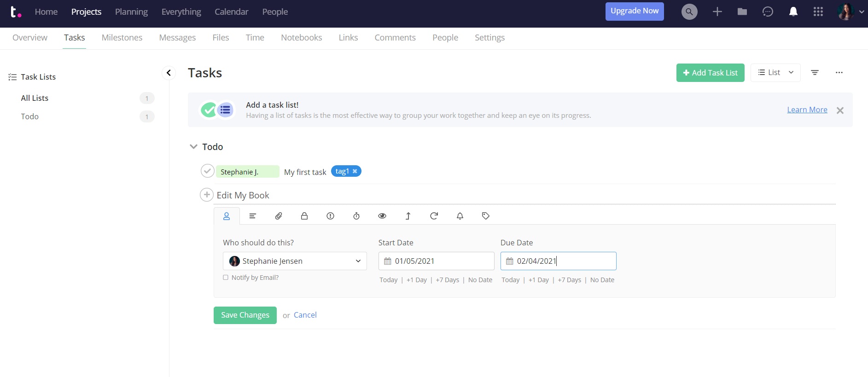Open the notifications bell icon
Viewport: 868px width, 377px height.
(x=793, y=12)
